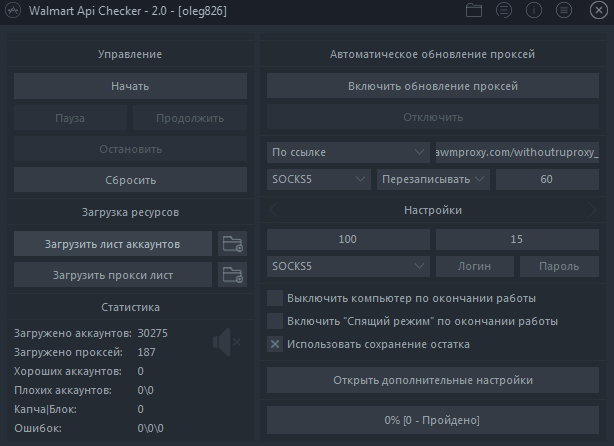
Task: Click Загрузить прокси лист button
Action: point(113,274)
